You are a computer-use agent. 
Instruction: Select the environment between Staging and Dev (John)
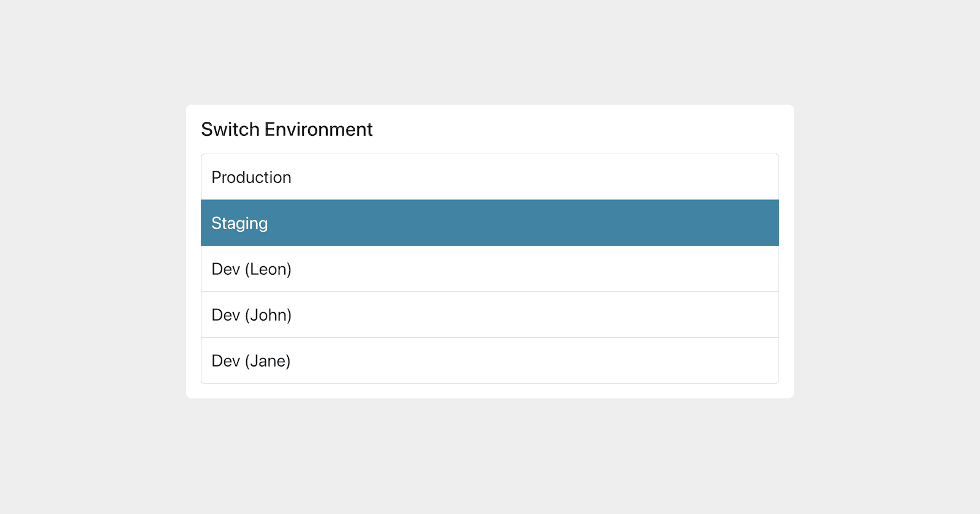coord(490,269)
